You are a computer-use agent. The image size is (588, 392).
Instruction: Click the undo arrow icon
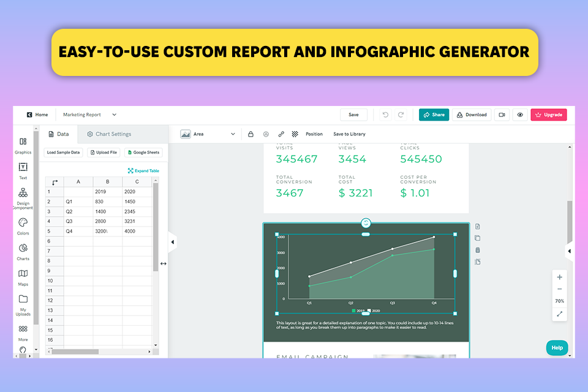tap(385, 115)
